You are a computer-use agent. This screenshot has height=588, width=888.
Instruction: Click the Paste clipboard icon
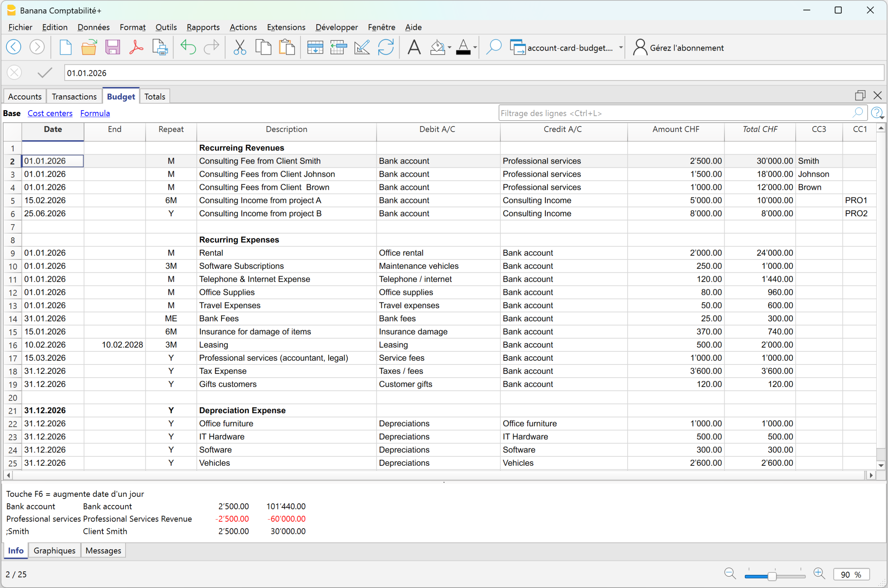[287, 48]
